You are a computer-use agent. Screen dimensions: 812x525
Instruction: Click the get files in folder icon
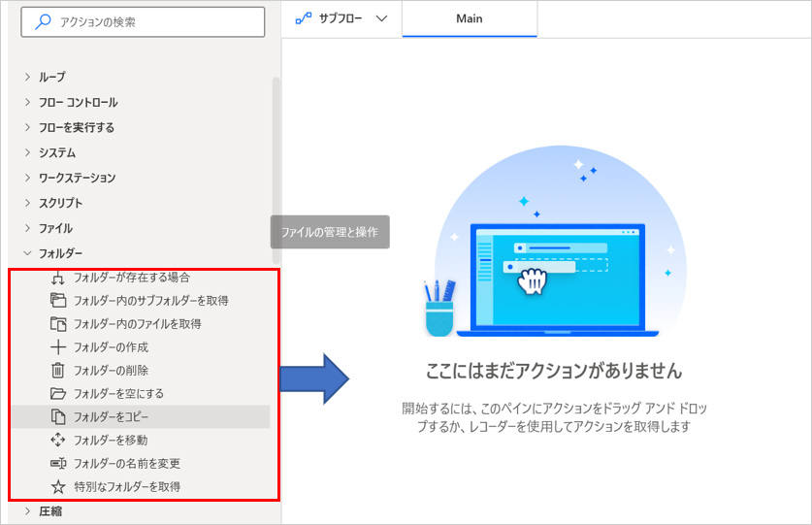[57, 323]
